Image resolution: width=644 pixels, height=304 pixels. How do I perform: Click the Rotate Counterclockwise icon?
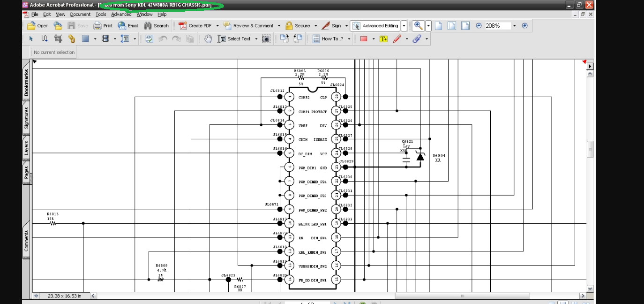tap(298, 39)
